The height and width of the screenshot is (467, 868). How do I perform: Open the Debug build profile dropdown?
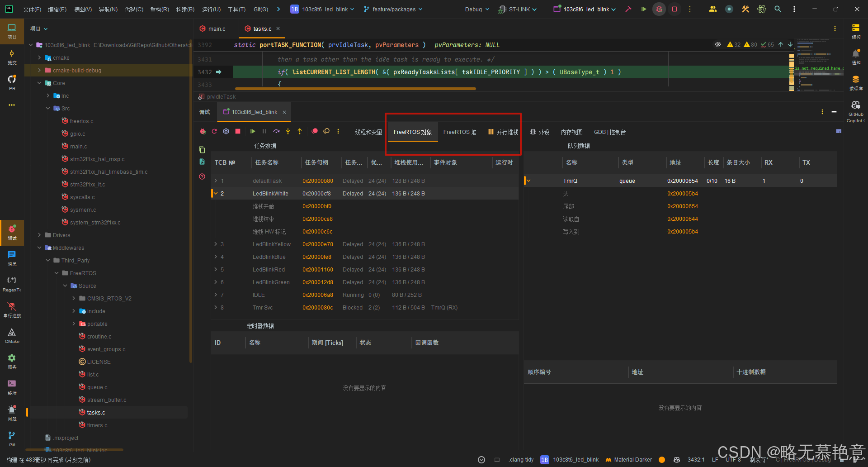(477, 9)
